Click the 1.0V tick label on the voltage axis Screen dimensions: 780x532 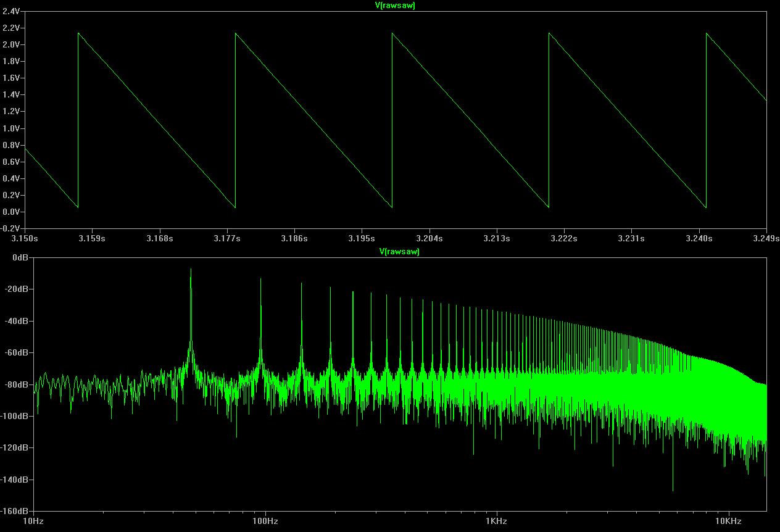pos(11,128)
